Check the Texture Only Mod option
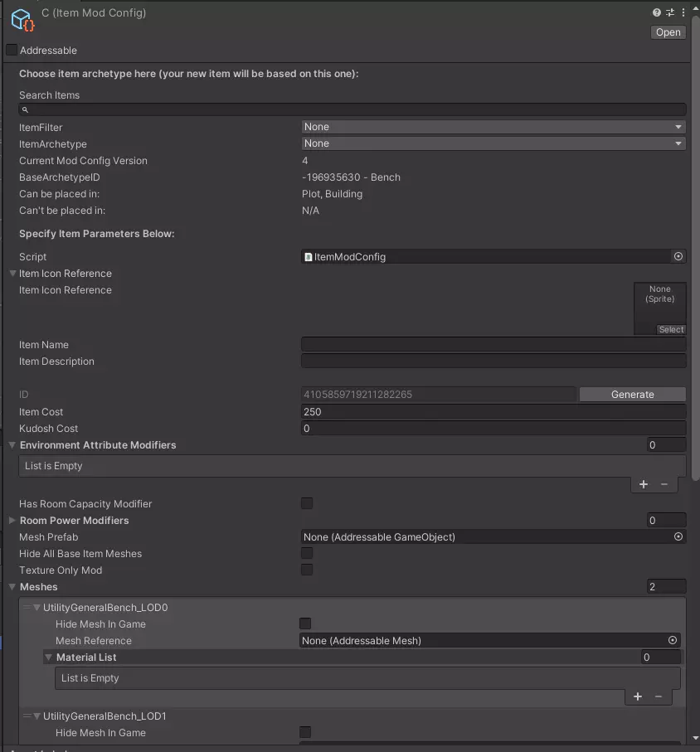This screenshot has height=752, width=700. (307, 570)
